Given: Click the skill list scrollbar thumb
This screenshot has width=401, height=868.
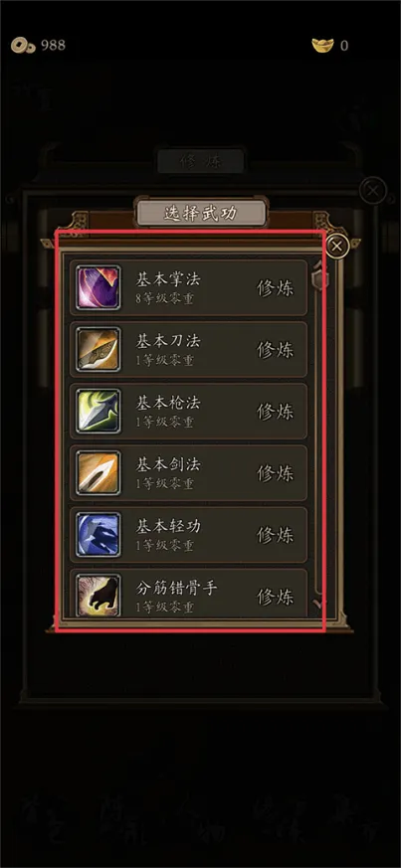Looking at the screenshot, I should (319, 275).
